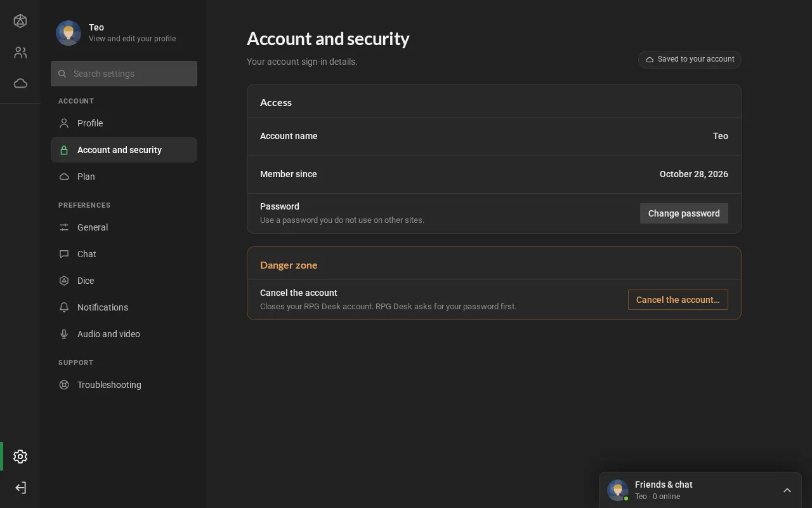Click the Friends & chat title
The width and height of the screenshot is (812, 508).
(664, 485)
